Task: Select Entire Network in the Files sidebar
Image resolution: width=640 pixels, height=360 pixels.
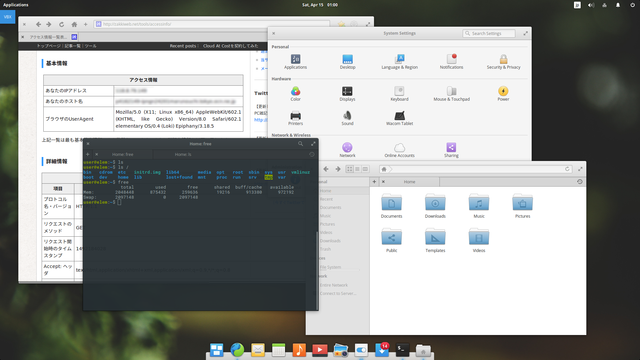Action: point(333,285)
